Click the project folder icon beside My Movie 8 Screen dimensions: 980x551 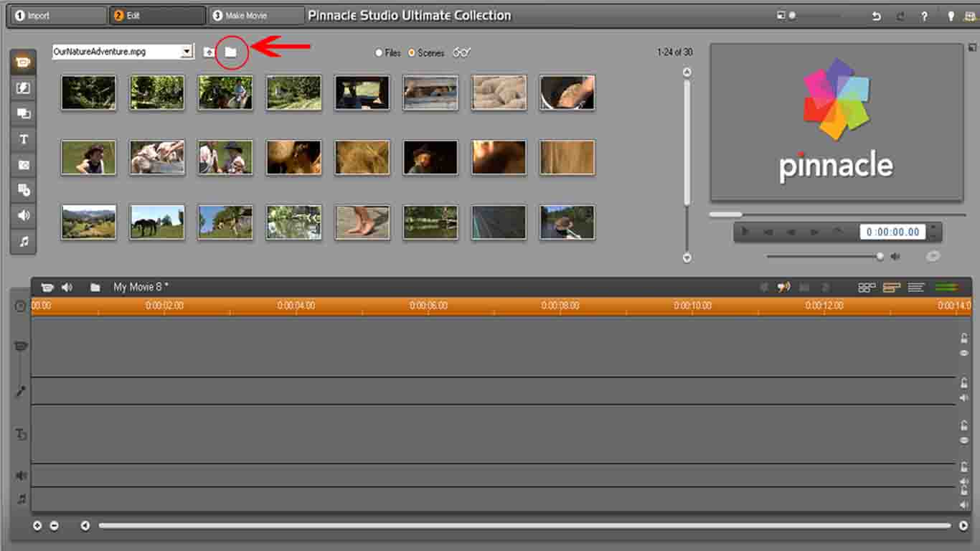(95, 287)
